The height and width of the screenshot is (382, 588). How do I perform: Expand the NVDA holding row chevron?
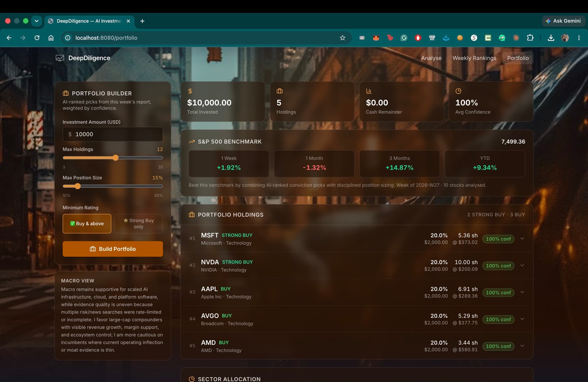tap(522, 265)
